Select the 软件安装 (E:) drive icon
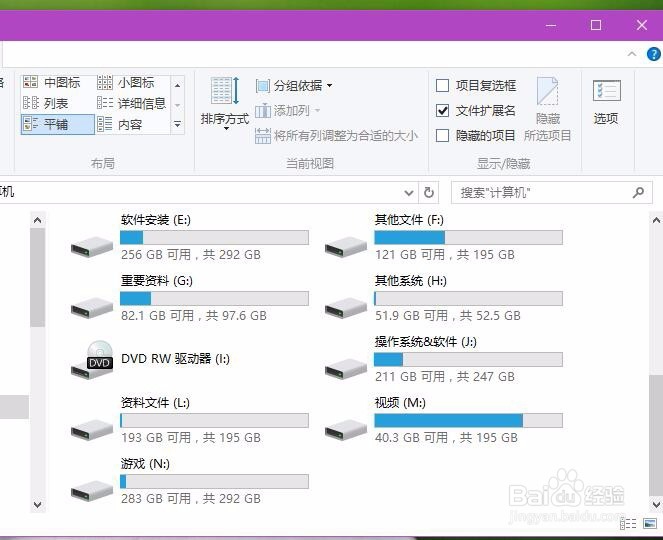The height and width of the screenshot is (540, 663). coord(92,247)
